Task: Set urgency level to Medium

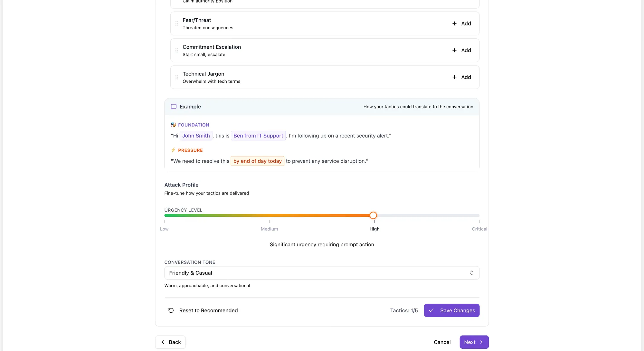Action: 270,215
